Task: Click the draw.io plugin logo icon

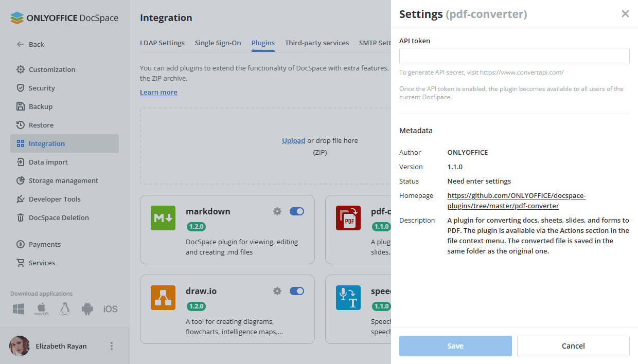Action: (x=163, y=298)
